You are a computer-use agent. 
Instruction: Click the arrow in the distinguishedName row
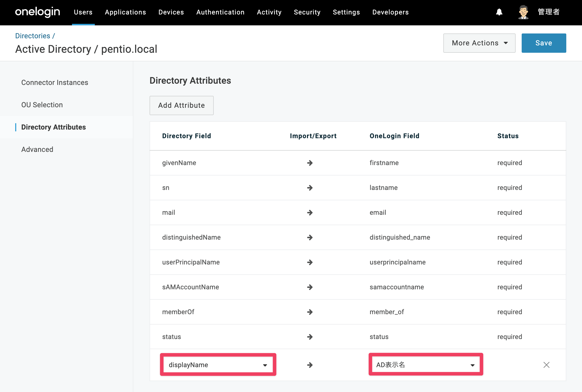tap(310, 237)
